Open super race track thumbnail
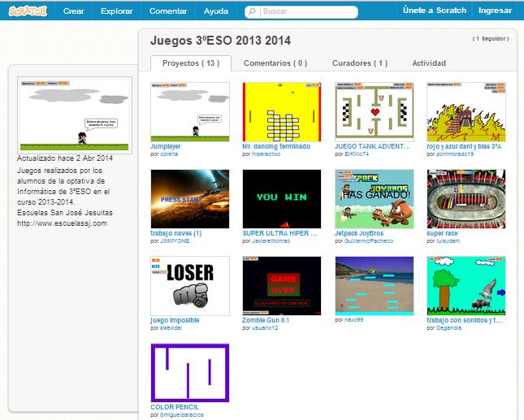This screenshot has height=420, width=524. (x=466, y=199)
